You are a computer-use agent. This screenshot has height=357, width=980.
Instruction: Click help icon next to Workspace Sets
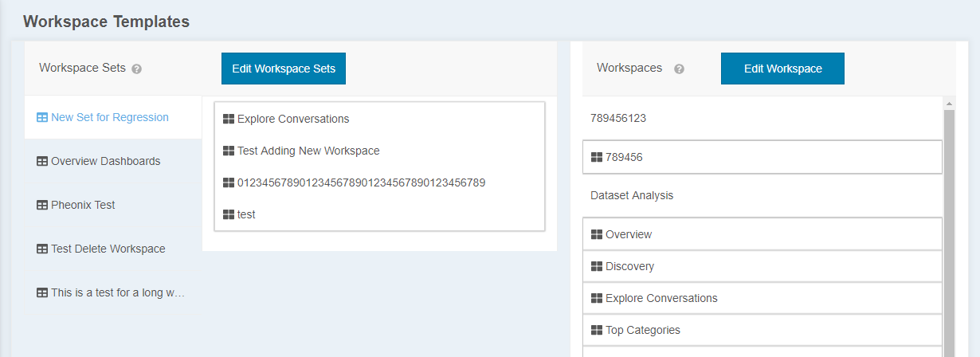[x=136, y=69]
